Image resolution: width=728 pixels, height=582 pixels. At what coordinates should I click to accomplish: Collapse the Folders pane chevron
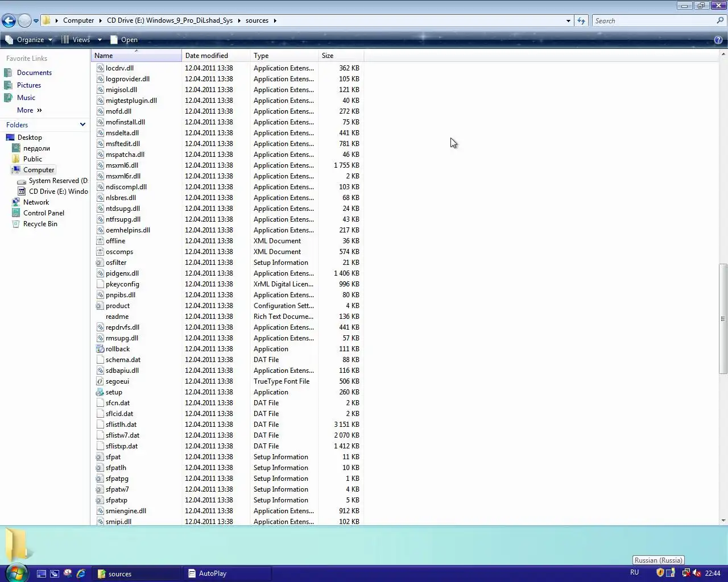[82, 124]
